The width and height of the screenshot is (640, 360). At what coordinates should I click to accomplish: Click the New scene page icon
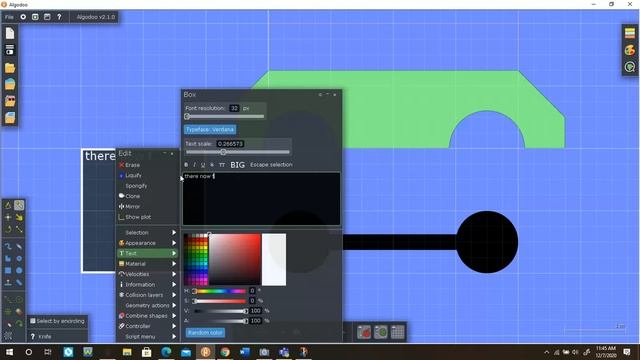(10, 33)
